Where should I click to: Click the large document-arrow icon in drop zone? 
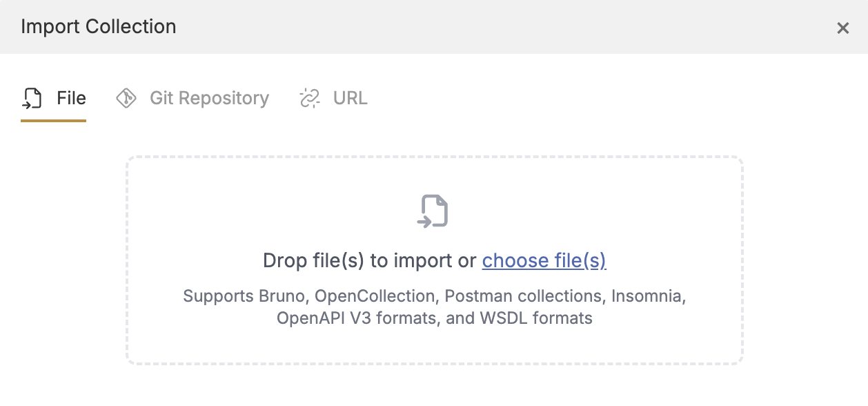click(x=434, y=211)
